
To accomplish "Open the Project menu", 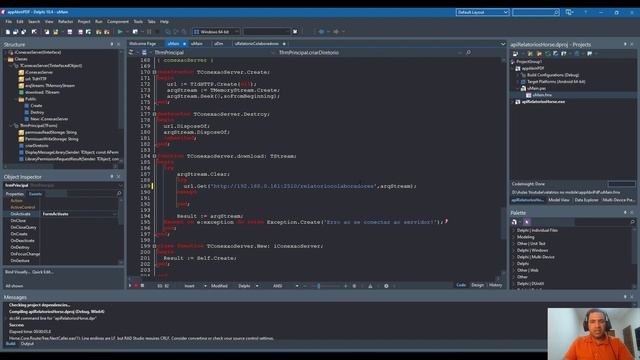I will tap(84, 22).
